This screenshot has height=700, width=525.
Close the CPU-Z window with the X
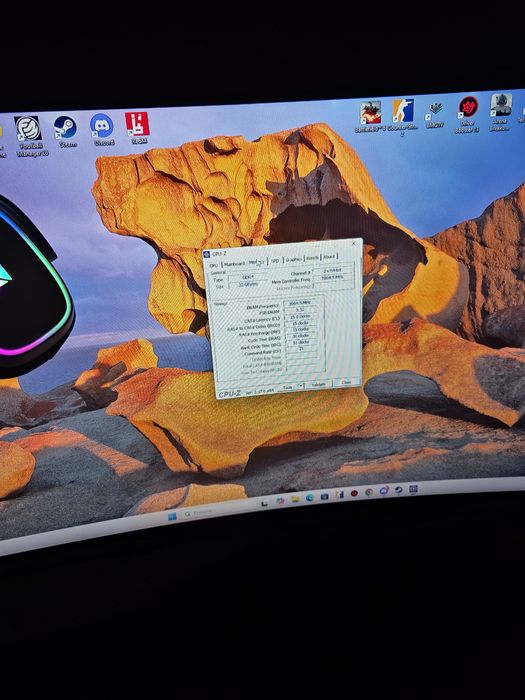[354, 243]
